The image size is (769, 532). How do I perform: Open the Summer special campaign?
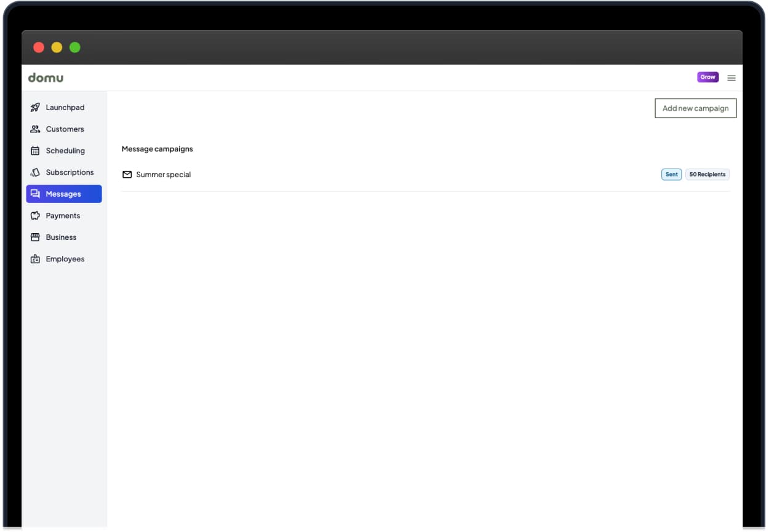tap(164, 174)
